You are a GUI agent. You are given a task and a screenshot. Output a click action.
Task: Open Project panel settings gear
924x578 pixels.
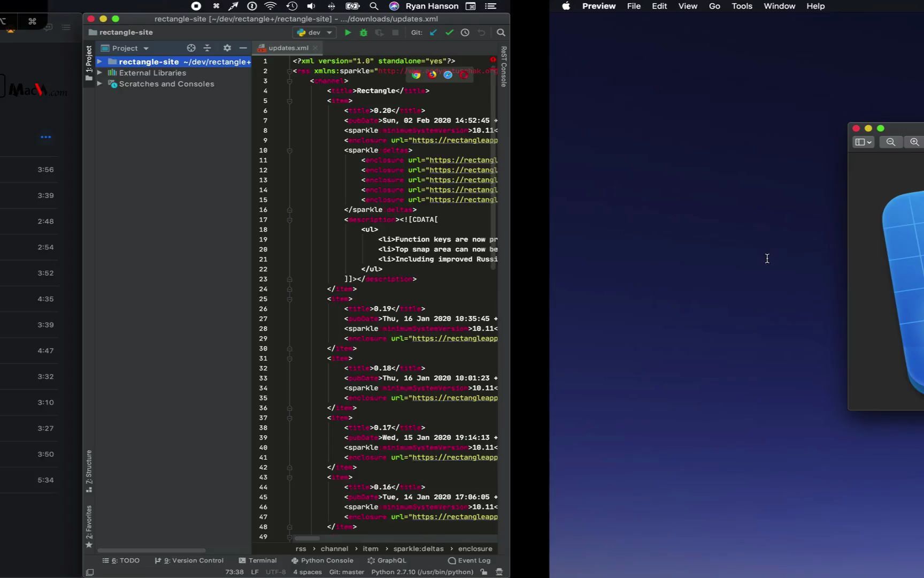point(227,48)
